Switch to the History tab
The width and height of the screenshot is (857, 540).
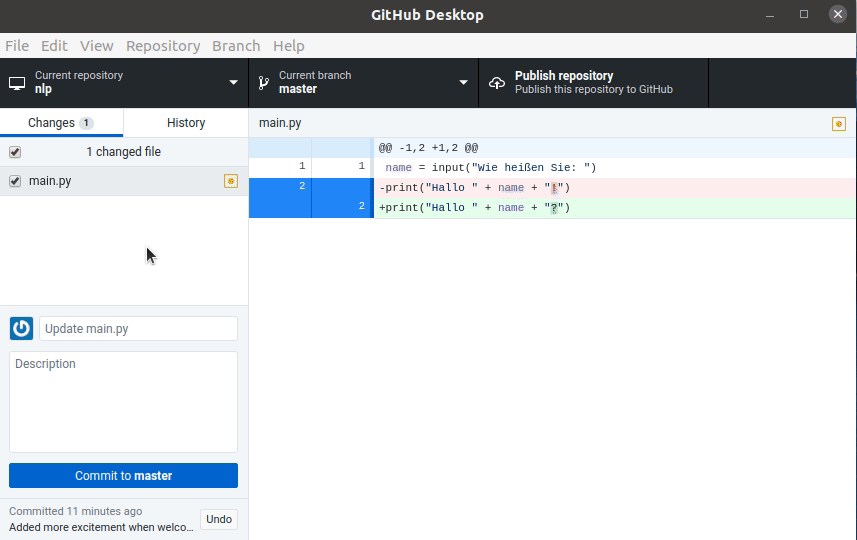(186, 123)
